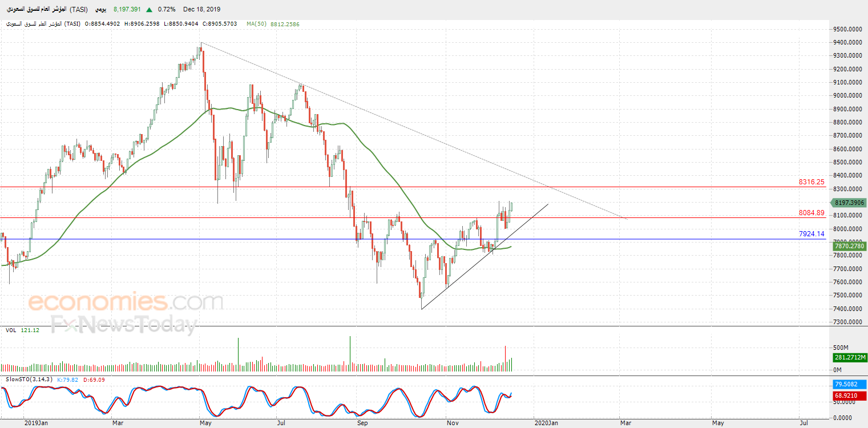The image size is (868, 428).
Task: Select the blue stochastic tag 79.5082
Action: tap(850, 385)
